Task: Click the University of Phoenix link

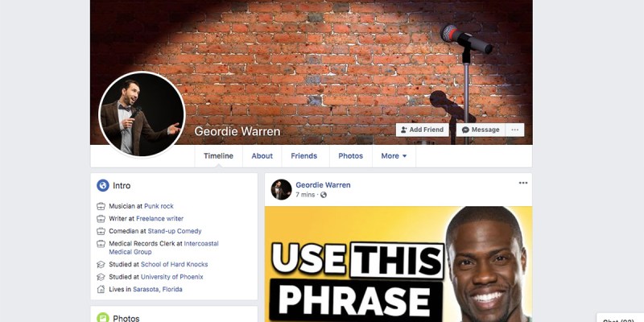Action: (172, 277)
